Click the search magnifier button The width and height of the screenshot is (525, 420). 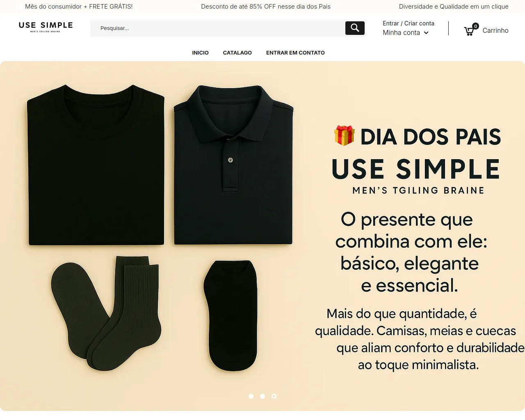pos(355,28)
